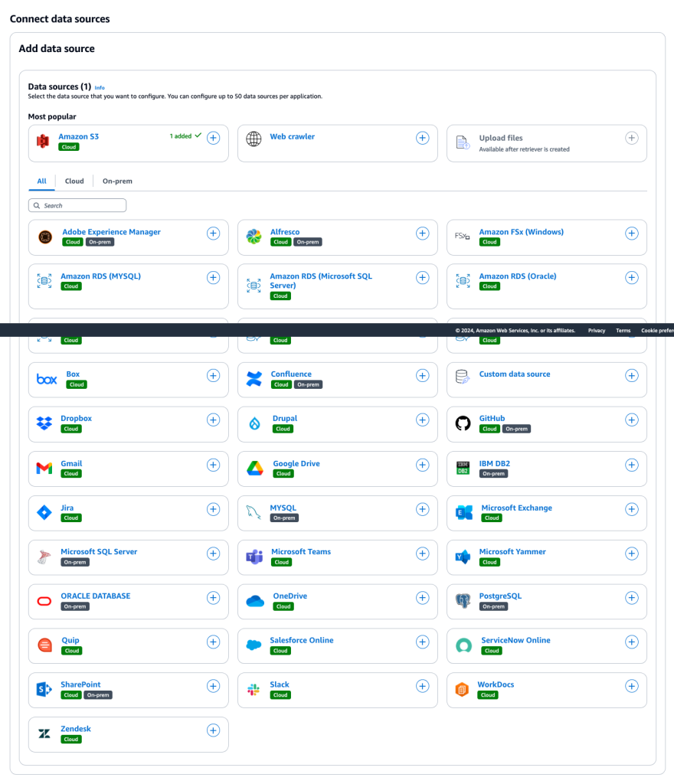Open the Privacy link in footer
Screen dimensions: 674x784
coord(597,331)
